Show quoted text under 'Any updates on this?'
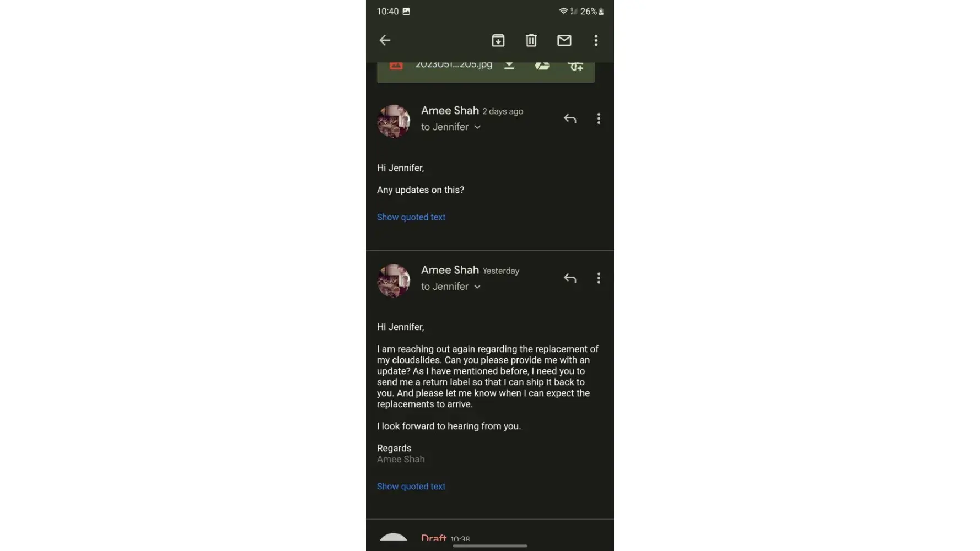Viewport: 980px width, 551px height. [x=411, y=217]
